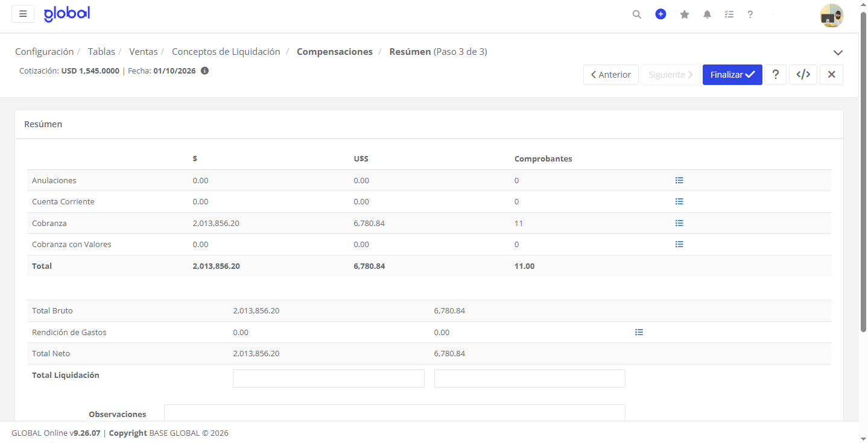View Anulaciones details list icon
This screenshot has height=443, width=868.
coord(679,180)
